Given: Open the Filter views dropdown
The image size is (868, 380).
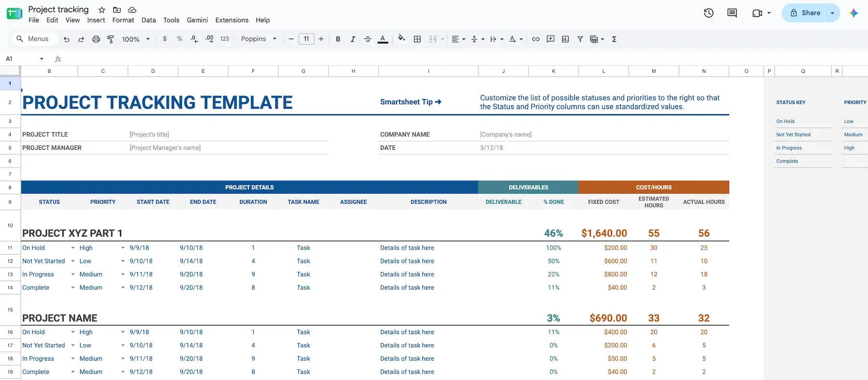Looking at the screenshot, I should [x=597, y=39].
